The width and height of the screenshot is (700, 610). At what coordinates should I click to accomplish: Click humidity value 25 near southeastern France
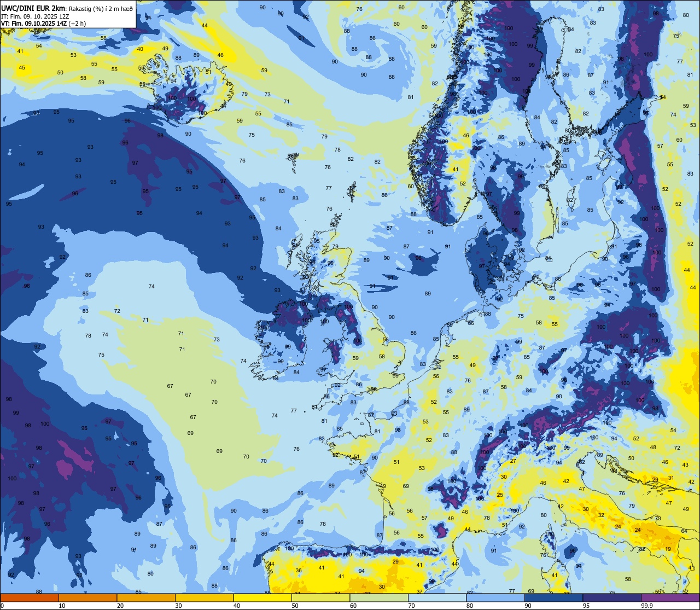tap(500, 495)
